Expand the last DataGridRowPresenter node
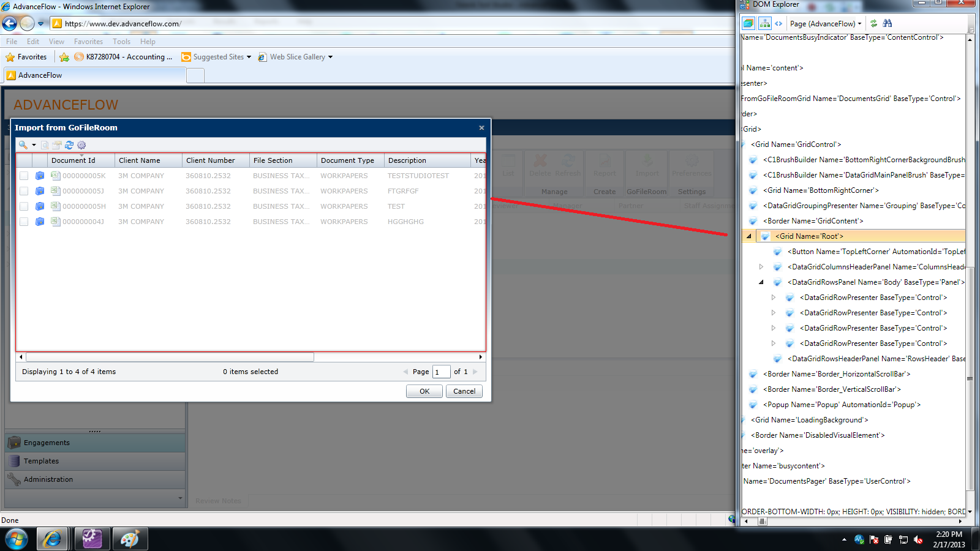This screenshot has width=980, height=551. tap(774, 343)
